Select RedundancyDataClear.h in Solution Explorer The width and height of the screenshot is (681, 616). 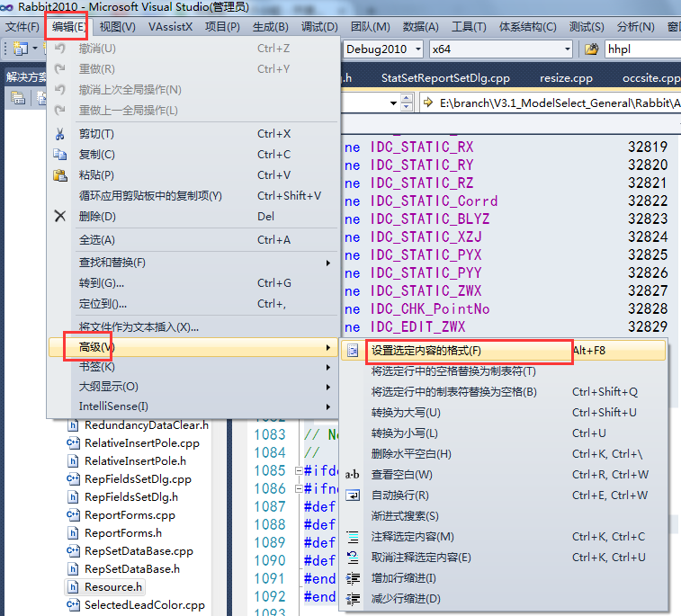click(147, 425)
